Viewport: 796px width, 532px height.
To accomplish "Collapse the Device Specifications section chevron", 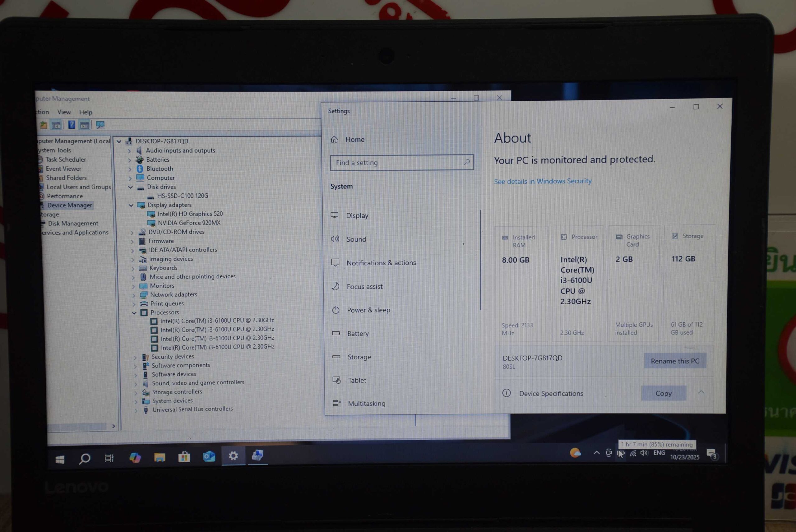I will click(x=701, y=393).
